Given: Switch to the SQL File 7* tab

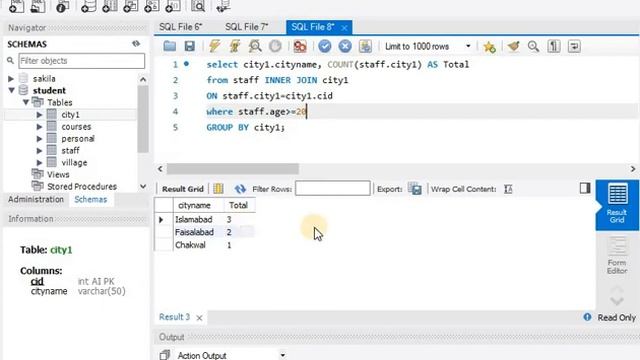Looking at the screenshot, I should pos(247,27).
